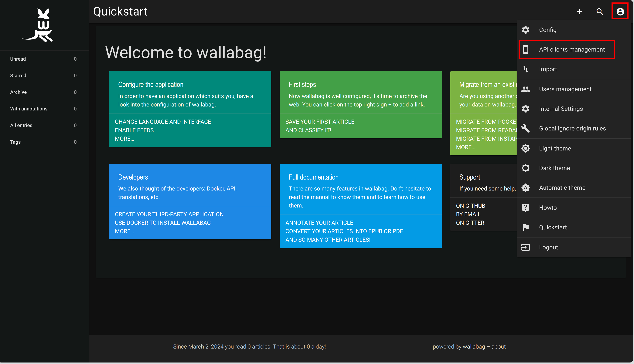Select Automatic theme option
This screenshot has width=634, height=364.
tap(574, 188)
